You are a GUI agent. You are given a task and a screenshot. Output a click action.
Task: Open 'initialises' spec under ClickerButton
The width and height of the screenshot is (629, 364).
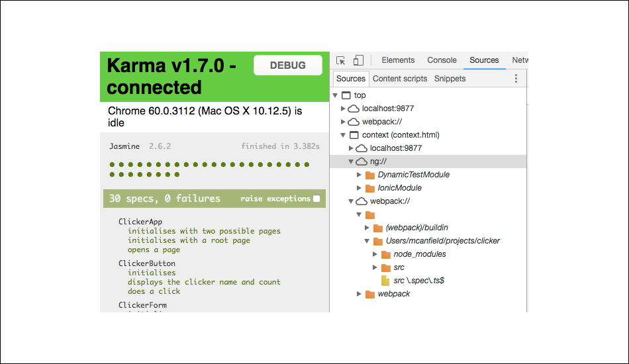click(151, 273)
